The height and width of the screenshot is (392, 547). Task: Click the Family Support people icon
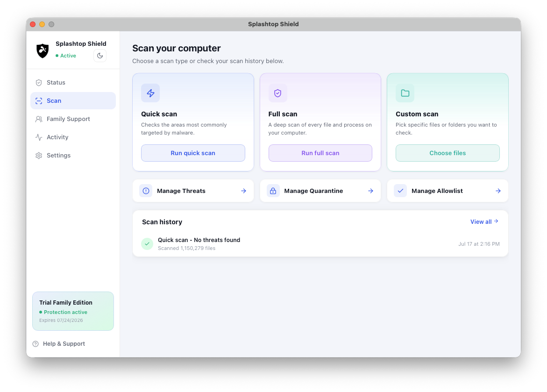pyautogui.click(x=39, y=119)
